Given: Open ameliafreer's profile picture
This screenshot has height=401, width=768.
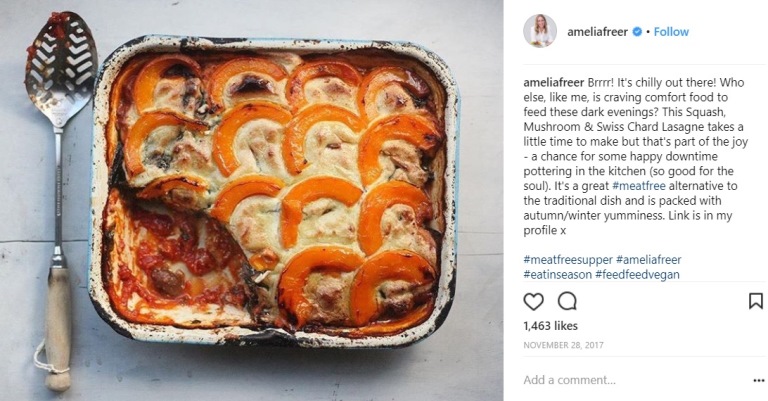Looking at the screenshot, I should click(x=540, y=31).
